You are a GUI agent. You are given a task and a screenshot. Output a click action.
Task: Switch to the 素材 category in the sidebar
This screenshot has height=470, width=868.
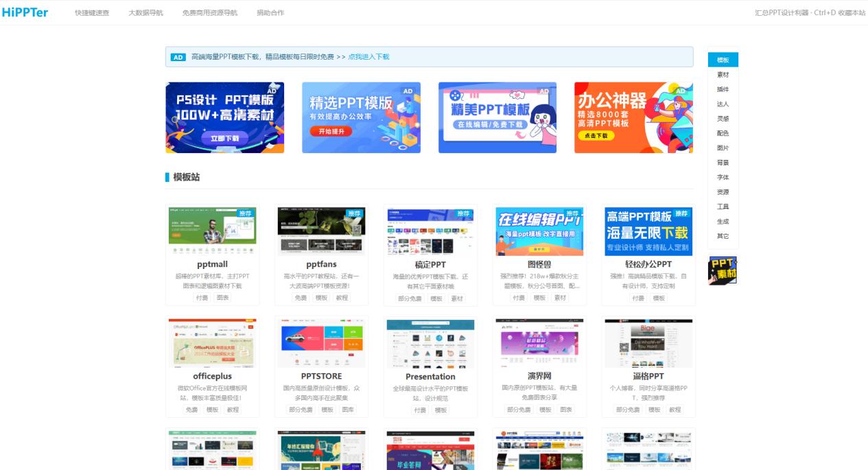coord(721,74)
